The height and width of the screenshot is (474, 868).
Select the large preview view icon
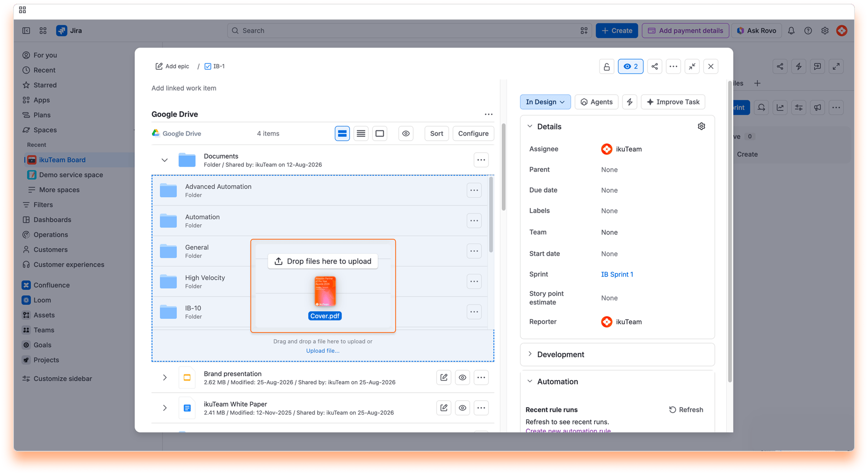point(380,134)
